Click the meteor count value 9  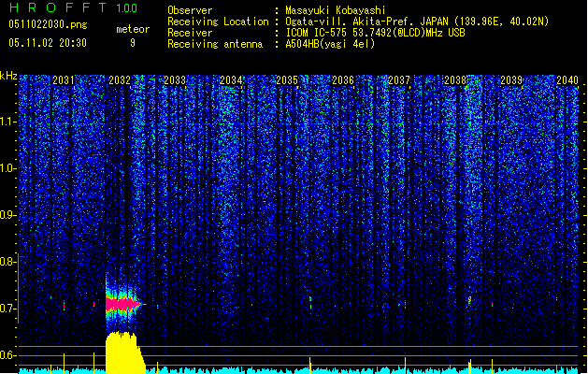(133, 43)
